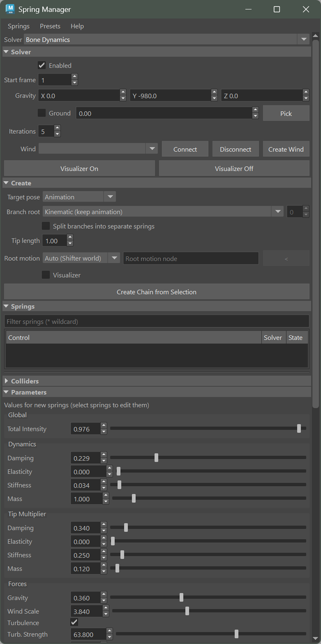Click the Connect button
Image resolution: width=321 pixels, height=644 pixels.
(185, 149)
